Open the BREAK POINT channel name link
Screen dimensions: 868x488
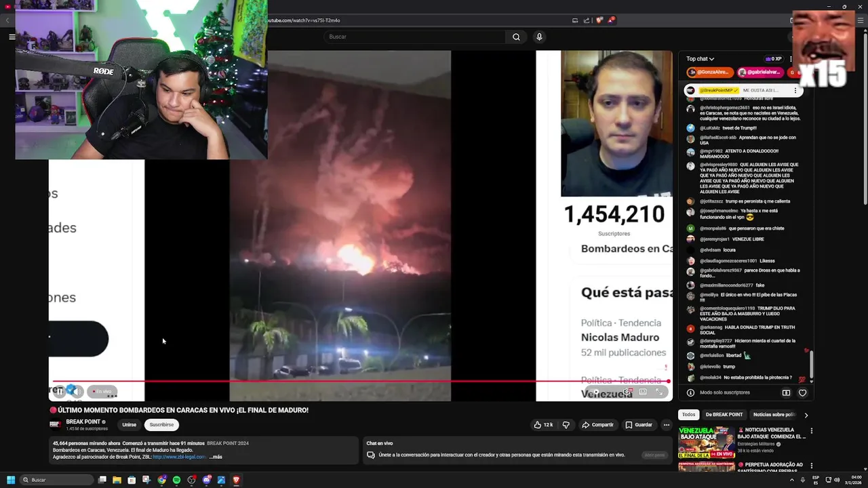tap(83, 422)
